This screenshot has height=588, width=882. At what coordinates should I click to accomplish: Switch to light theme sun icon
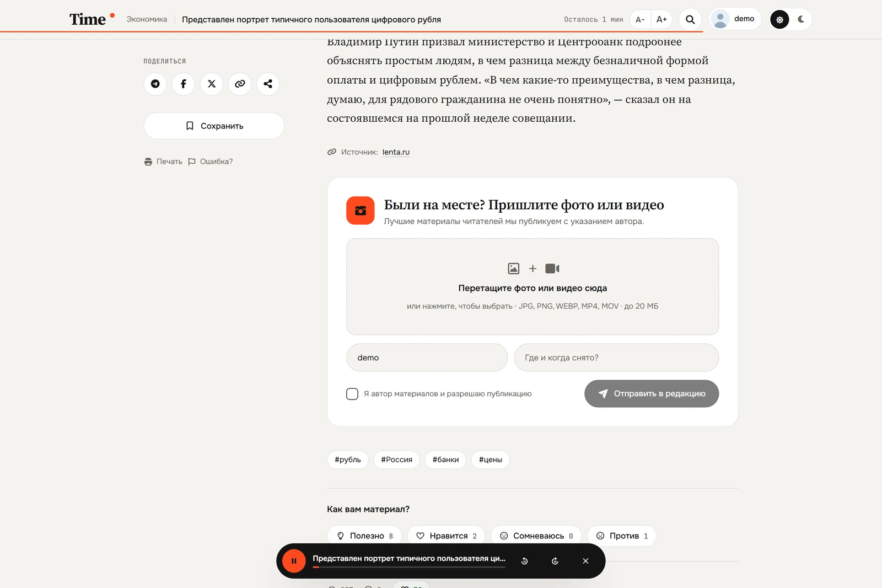[779, 19]
